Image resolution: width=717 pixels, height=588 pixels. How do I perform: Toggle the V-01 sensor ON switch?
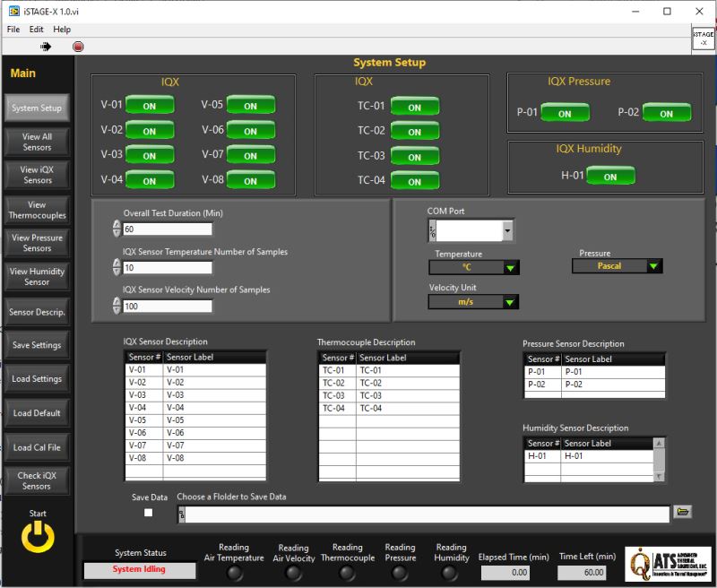[150, 105]
